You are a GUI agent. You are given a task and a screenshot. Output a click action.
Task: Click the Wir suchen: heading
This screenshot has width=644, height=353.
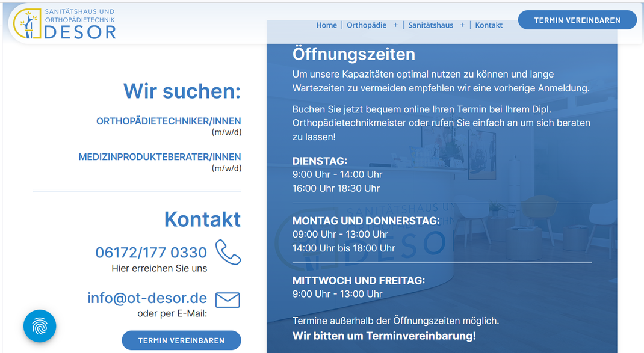click(182, 91)
